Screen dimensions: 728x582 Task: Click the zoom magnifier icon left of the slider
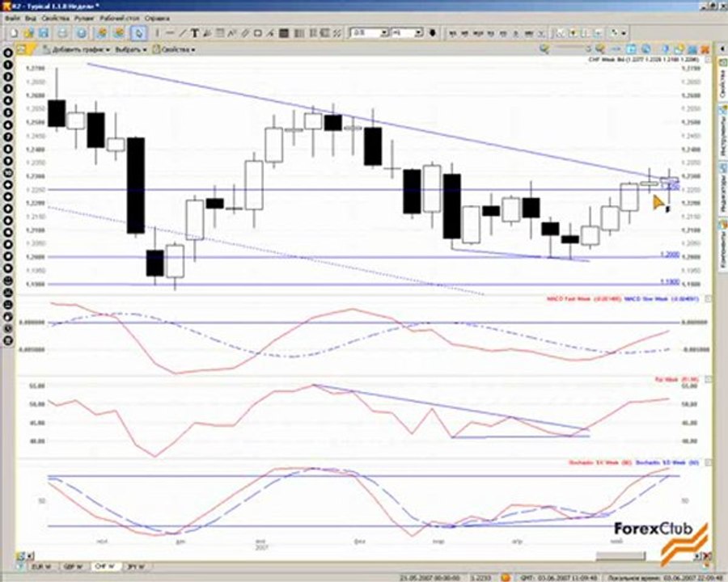click(x=544, y=48)
